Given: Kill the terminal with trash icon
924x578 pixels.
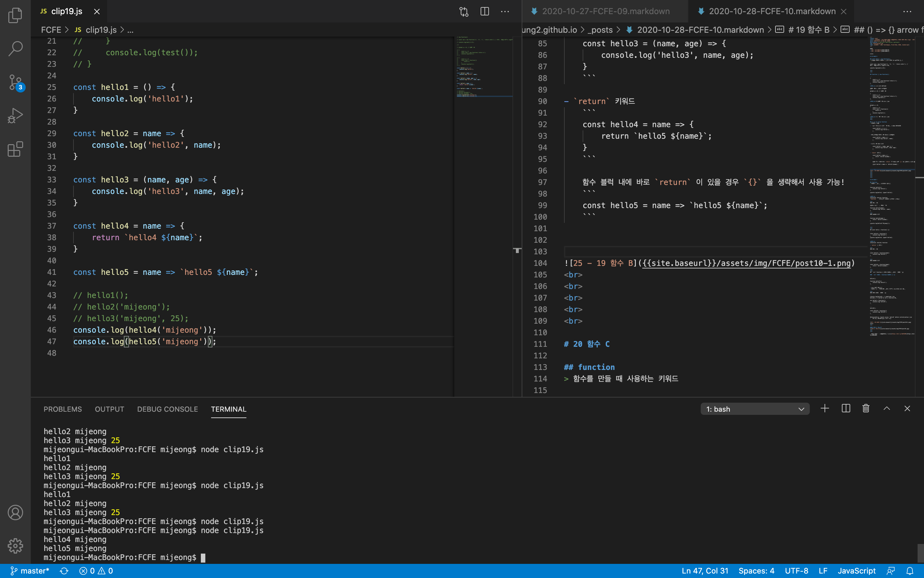Looking at the screenshot, I should pos(866,409).
